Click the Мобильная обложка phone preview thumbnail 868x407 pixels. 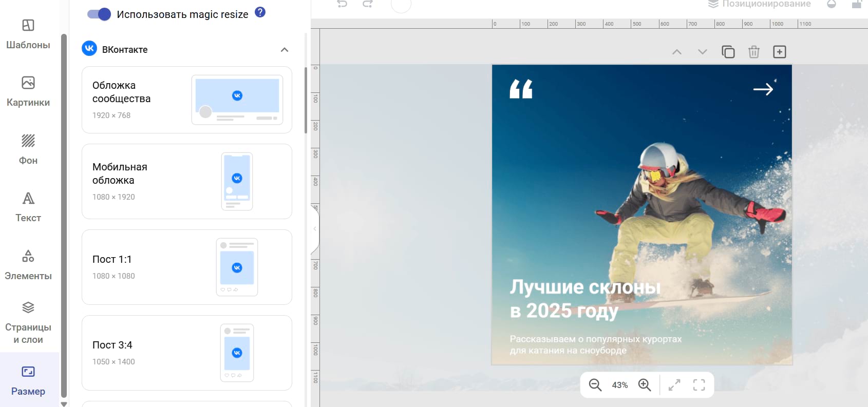(237, 181)
